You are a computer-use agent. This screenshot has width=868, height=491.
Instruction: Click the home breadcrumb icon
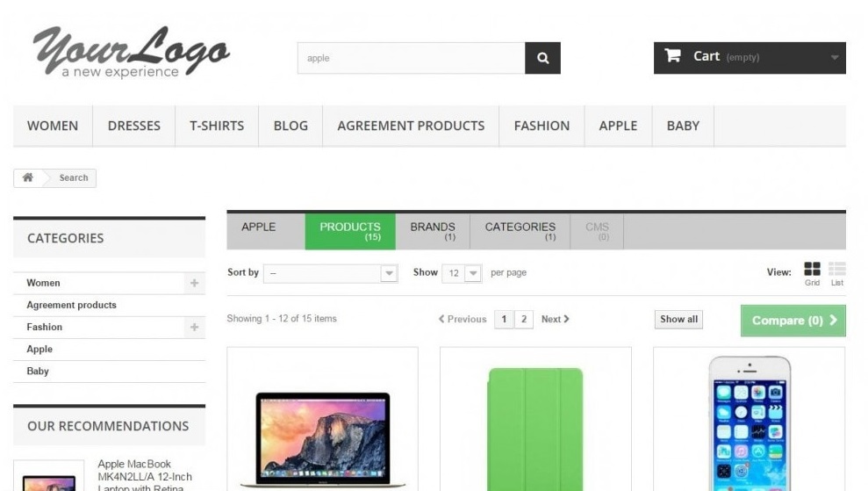[28, 177]
